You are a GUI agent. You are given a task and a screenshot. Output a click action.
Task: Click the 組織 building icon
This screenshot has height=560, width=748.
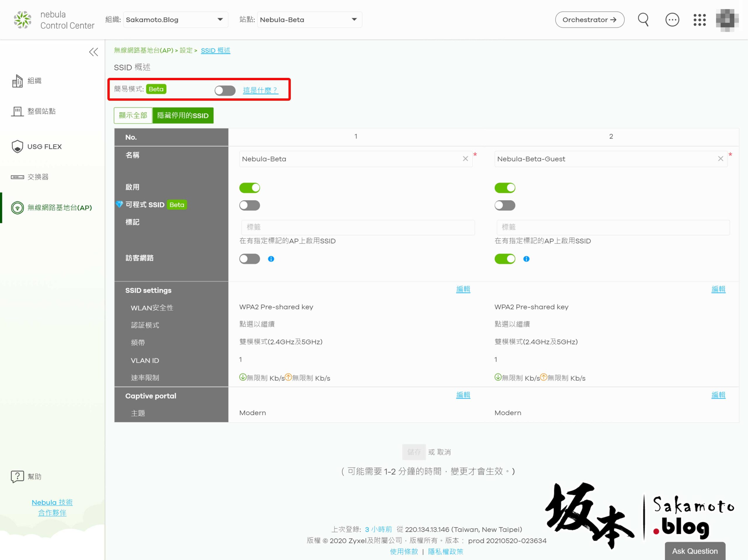click(x=17, y=81)
